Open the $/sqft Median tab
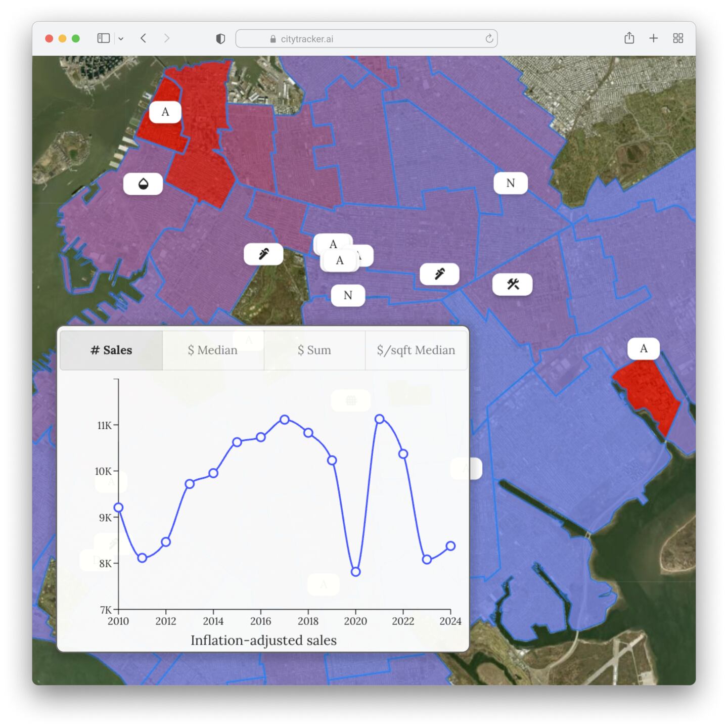Viewport: 728px width, 728px height. (416, 350)
